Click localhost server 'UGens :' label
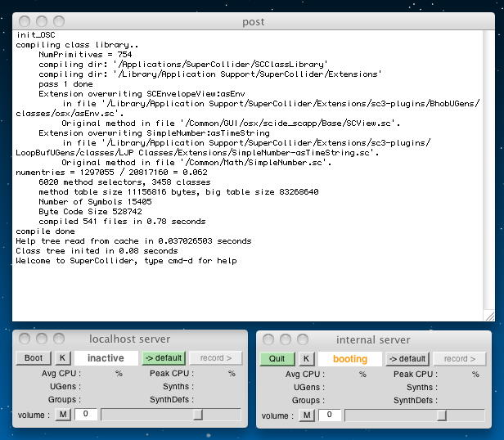504x440 pixels. (65, 386)
